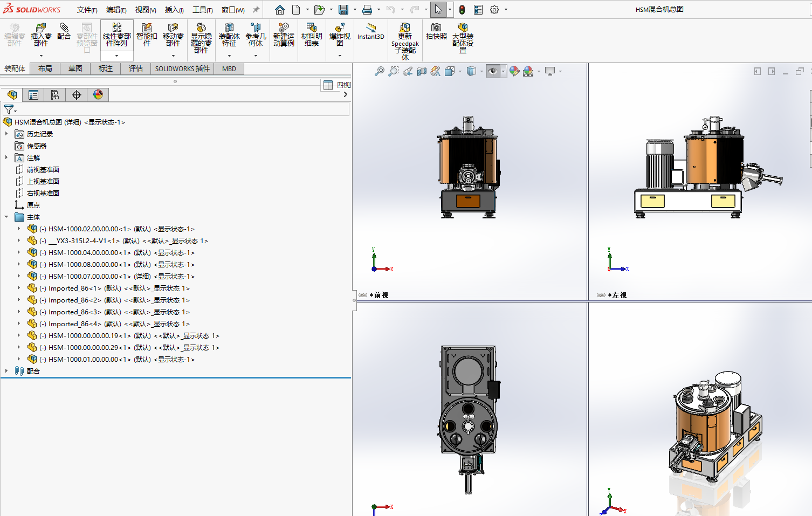Open Reference Geometry (参考几何体) tool

click(x=256, y=35)
